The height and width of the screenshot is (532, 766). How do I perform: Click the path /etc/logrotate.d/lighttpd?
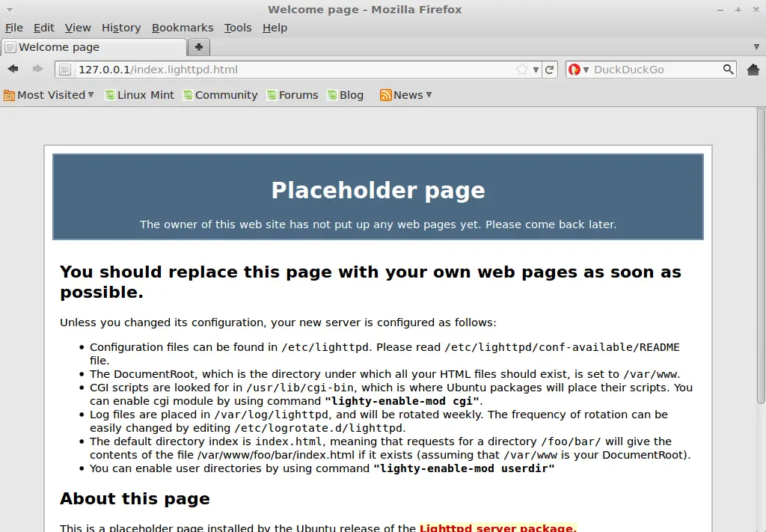[319, 429]
